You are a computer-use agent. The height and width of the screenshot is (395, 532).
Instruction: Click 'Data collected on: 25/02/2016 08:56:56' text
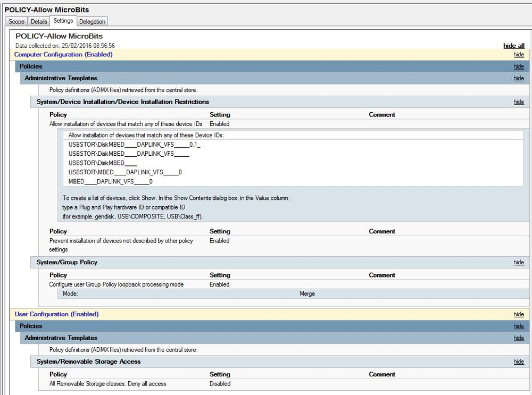[65, 45]
